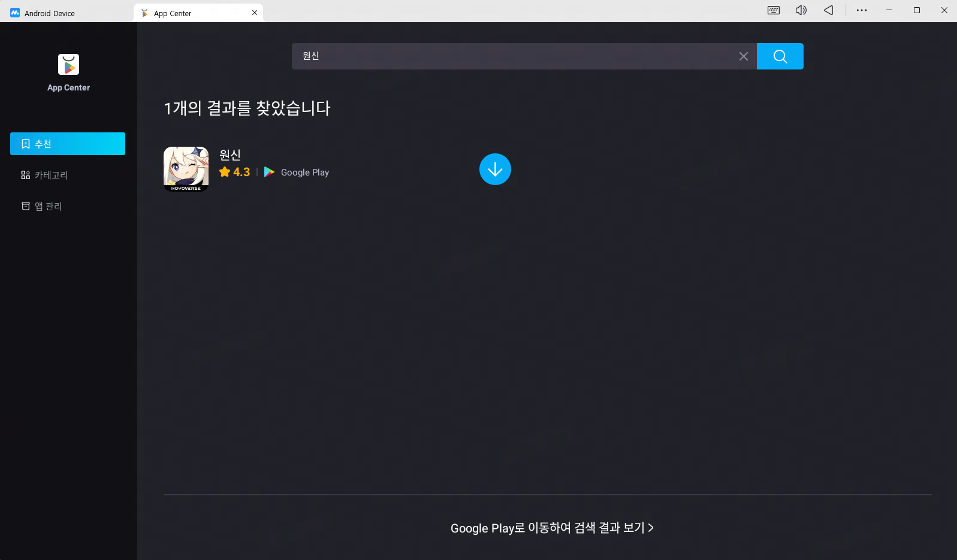957x560 pixels.
Task: Open the Google Play로 이동하여 검색 결과 보기 link
Action: coord(552,528)
